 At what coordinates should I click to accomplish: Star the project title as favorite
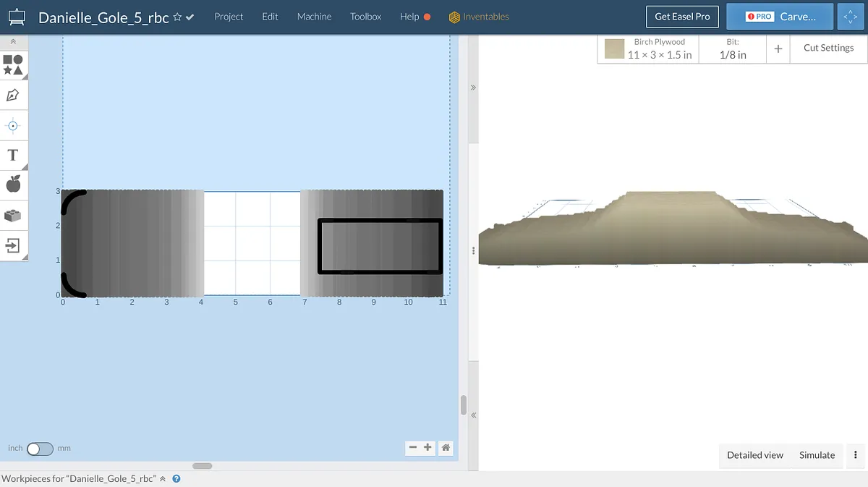pos(177,17)
